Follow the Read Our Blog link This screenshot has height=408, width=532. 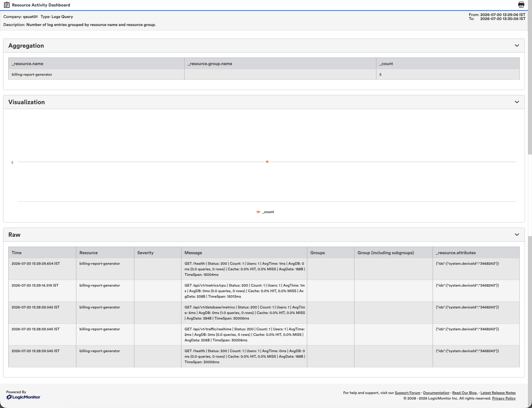[465, 393]
